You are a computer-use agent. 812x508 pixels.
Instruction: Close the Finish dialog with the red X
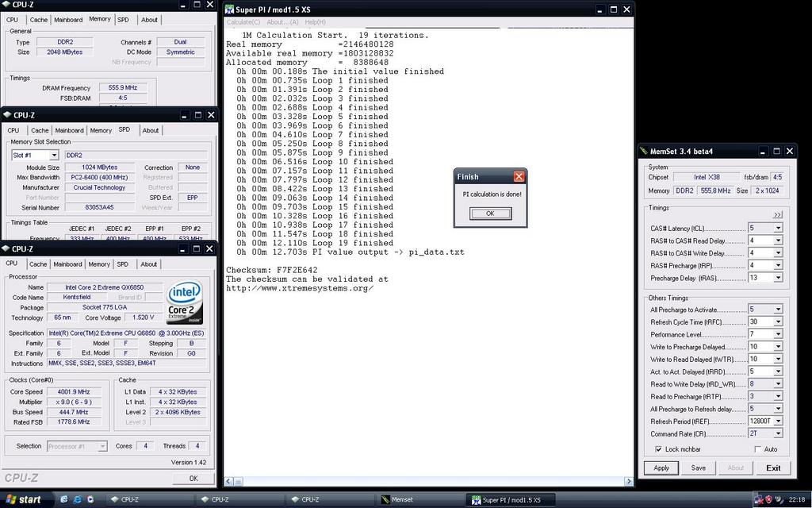[x=519, y=177]
